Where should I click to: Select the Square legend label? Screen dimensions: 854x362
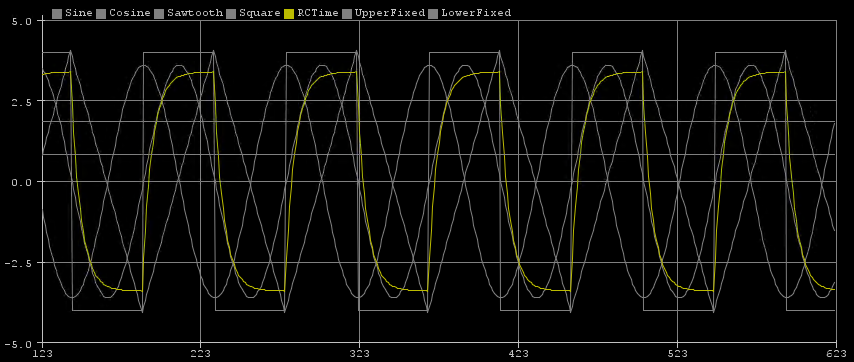[259, 13]
